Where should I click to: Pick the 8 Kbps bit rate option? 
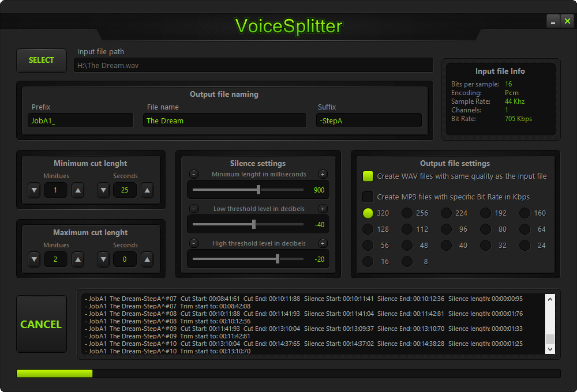pyautogui.click(x=407, y=262)
